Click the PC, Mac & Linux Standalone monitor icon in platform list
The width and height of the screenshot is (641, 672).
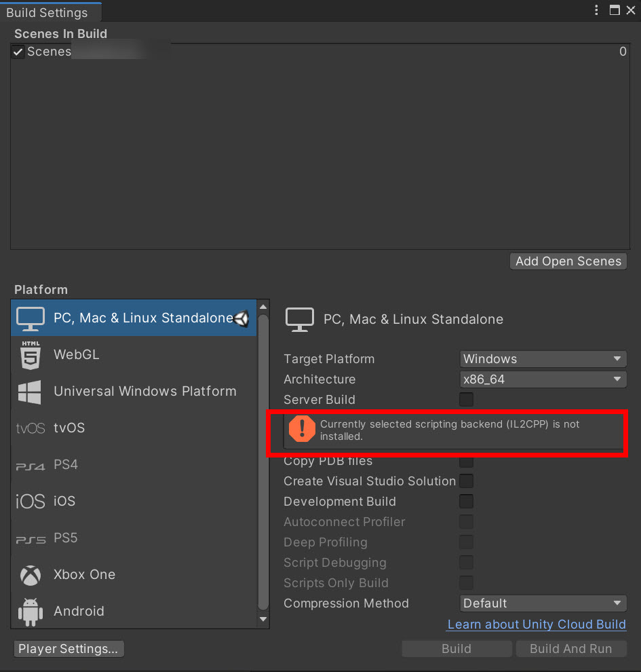(31, 318)
